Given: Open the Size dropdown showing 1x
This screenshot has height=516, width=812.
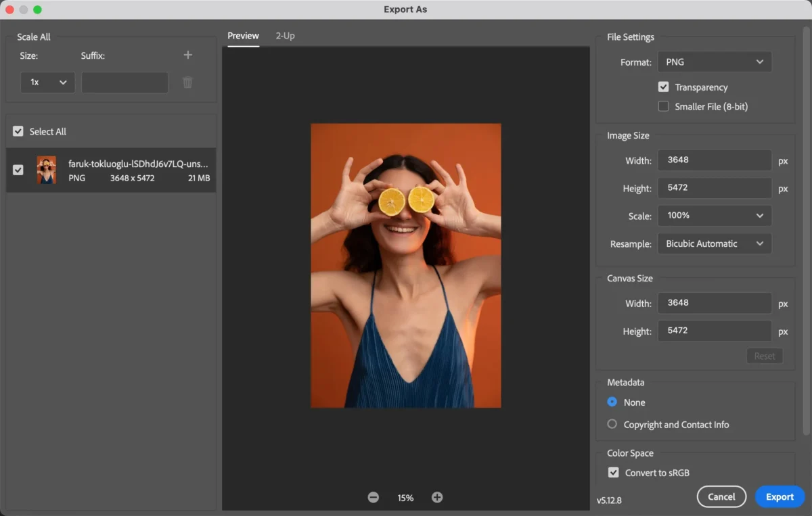Looking at the screenshot, I should coord(47,82).
